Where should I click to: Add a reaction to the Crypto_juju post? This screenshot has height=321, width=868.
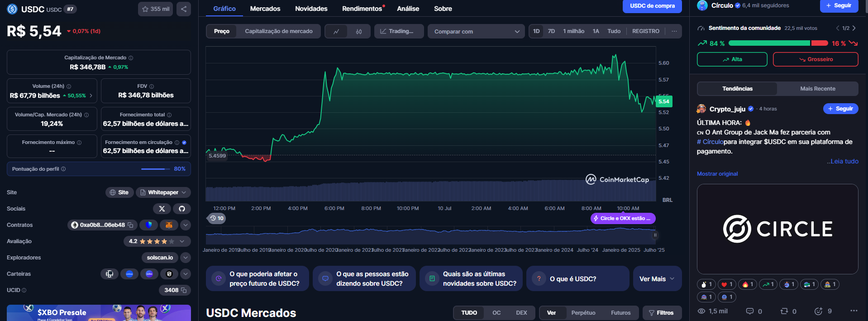coord(823,311)
